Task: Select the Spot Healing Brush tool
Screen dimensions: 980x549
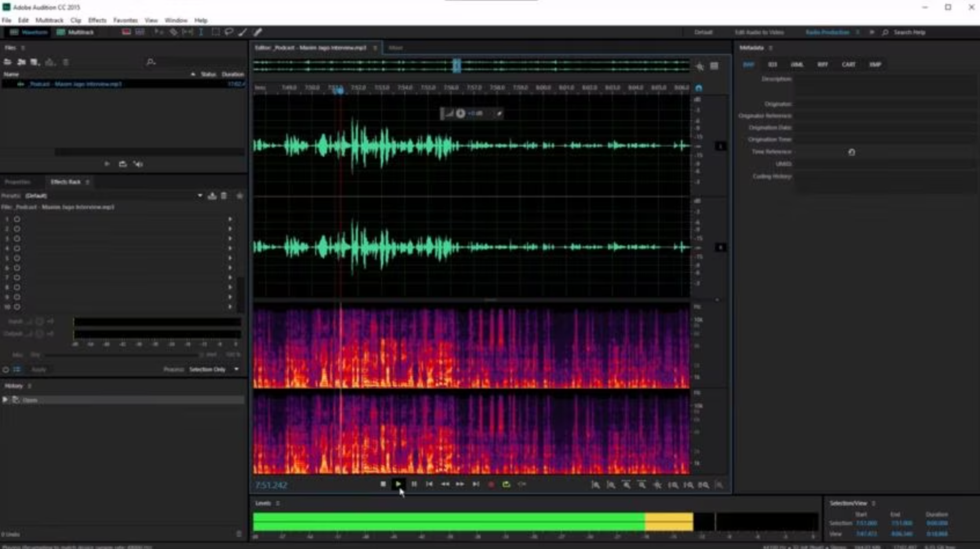Action: pyautogui.click(x=257, y=32)
